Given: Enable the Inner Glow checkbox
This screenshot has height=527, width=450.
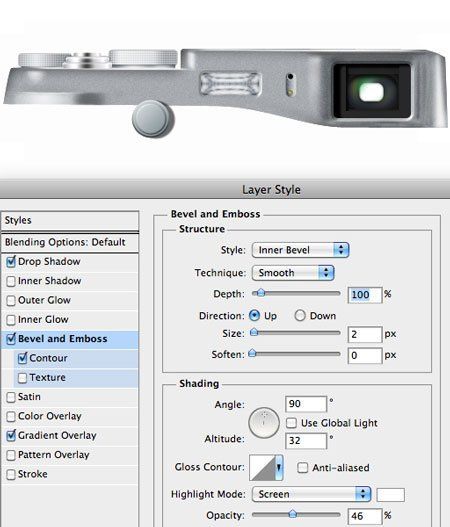Looking at the screenshot, I should coord(11,320).
